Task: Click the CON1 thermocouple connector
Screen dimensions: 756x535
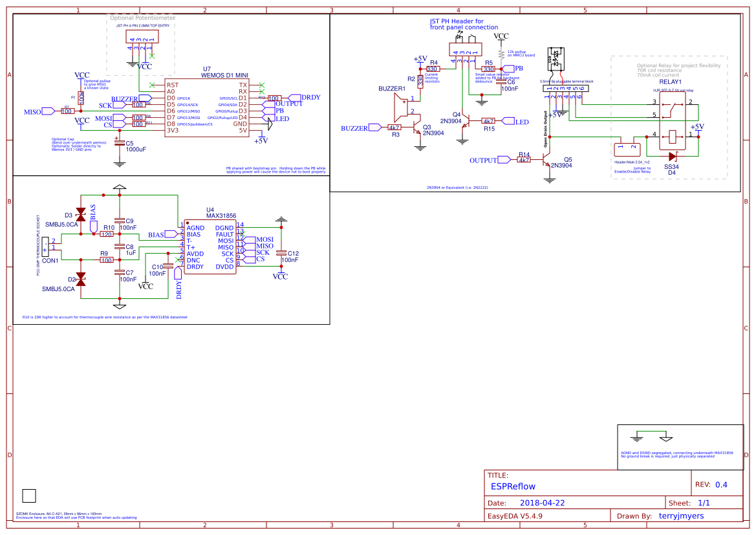Action: pyautogui.click(x=45, y=247)
